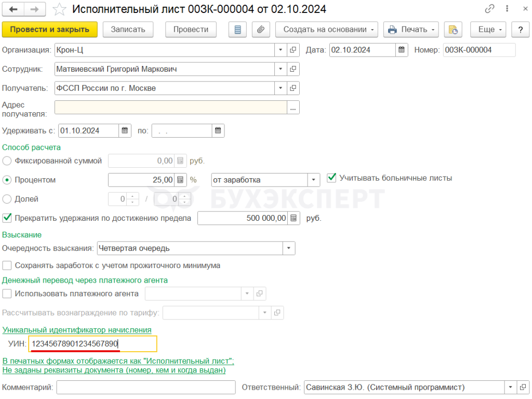Open calendar for the Удерживать с date

click(x=125, y=131)
